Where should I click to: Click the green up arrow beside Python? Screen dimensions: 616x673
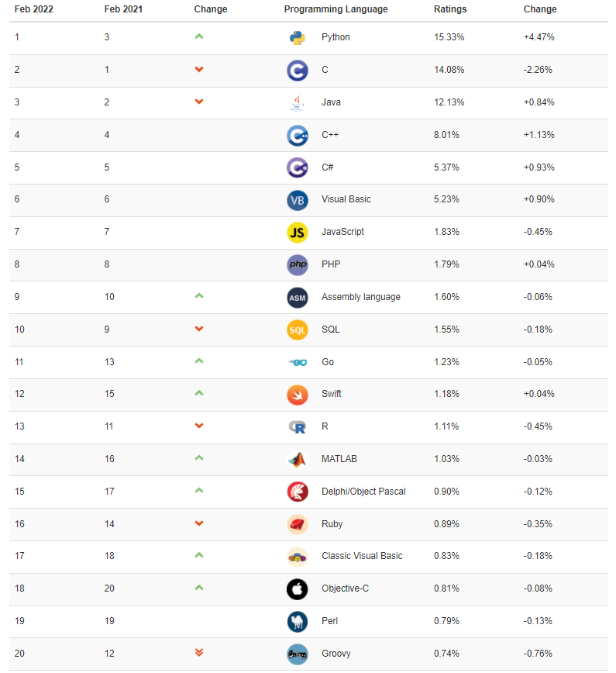199,36
